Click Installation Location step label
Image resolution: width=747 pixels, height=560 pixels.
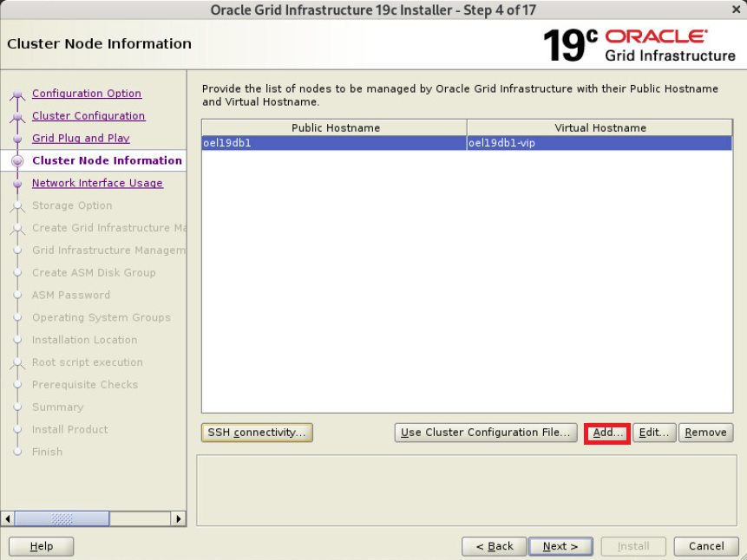[85, 340]
